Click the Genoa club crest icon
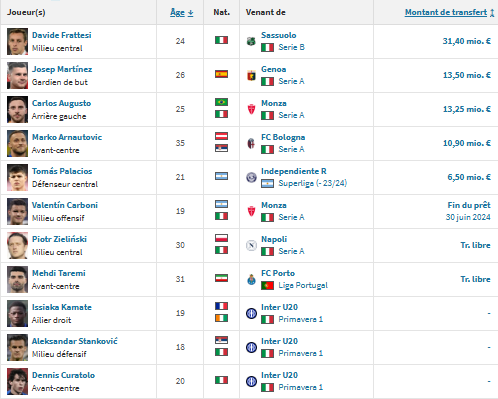 tap(251, 75)
